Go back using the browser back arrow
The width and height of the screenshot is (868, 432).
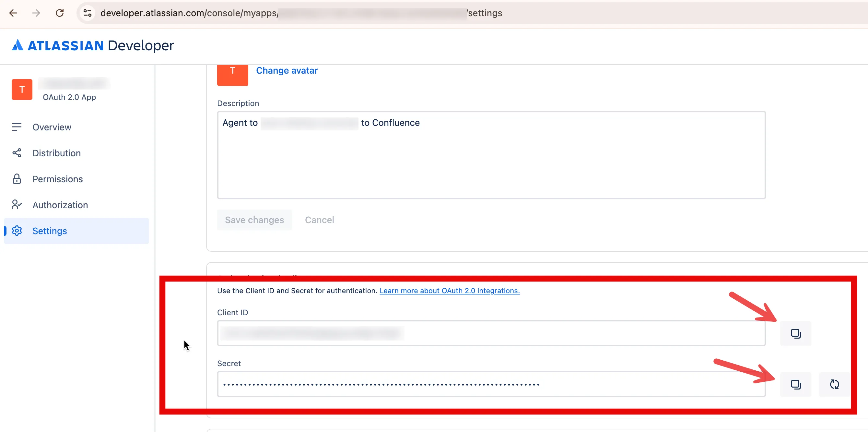click(13, 13)
